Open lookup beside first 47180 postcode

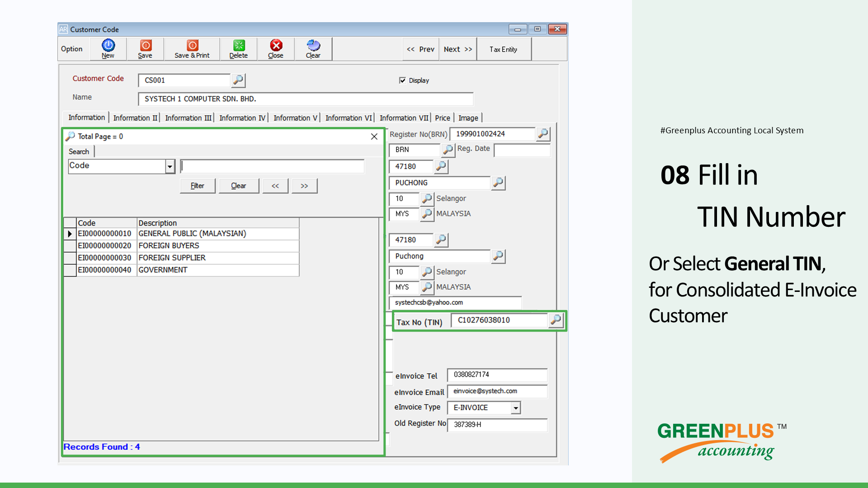point(441,166)
